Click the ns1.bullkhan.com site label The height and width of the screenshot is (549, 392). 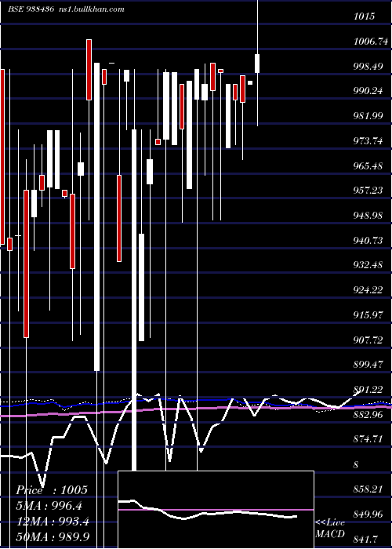(x=93, y=9)
